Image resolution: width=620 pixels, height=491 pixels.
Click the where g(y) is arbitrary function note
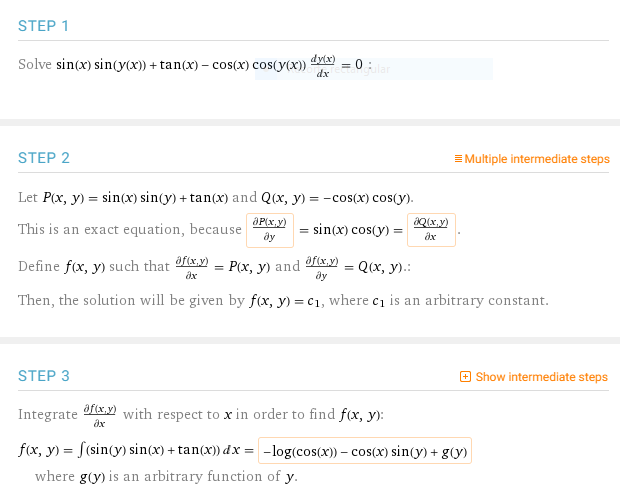(x=166, y=477)
